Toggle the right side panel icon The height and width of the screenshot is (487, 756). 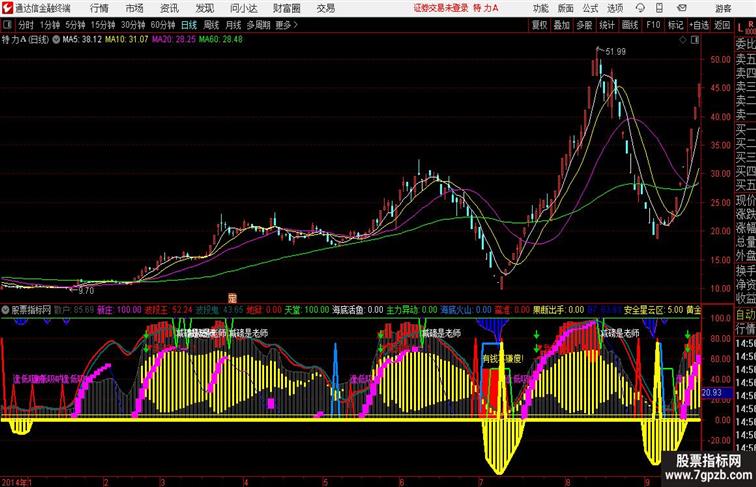[x=695, y=40]
